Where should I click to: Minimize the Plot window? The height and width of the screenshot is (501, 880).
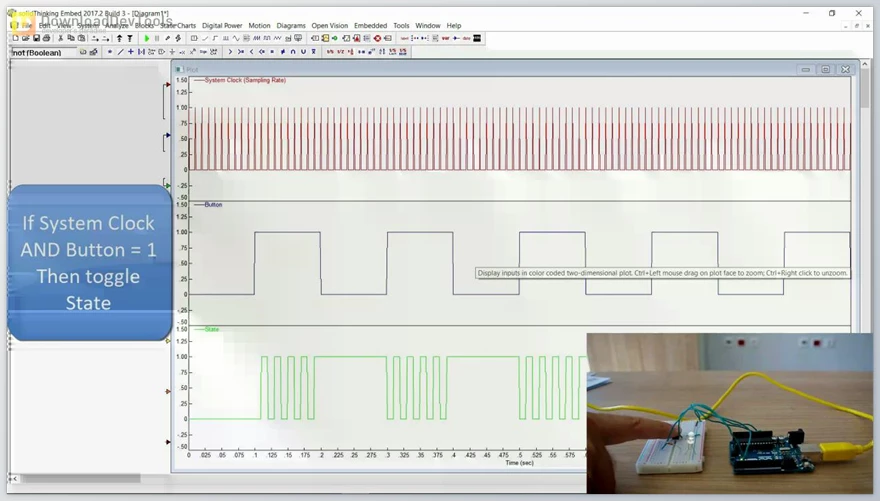pos(805,70)
